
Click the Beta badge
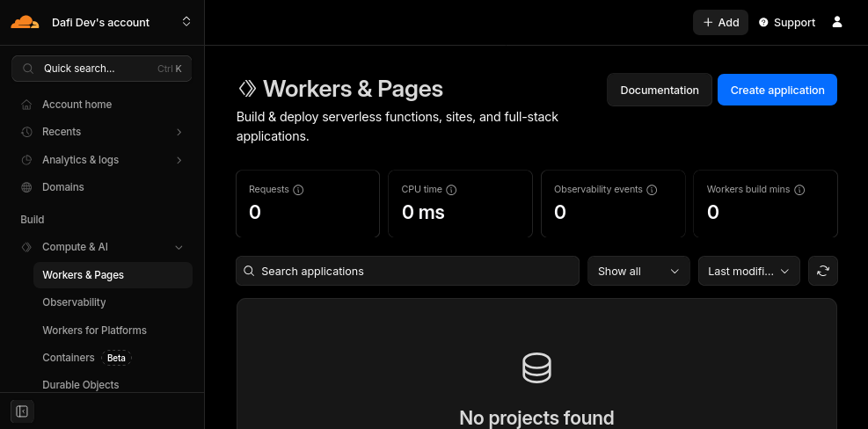[x=116, y=358]
